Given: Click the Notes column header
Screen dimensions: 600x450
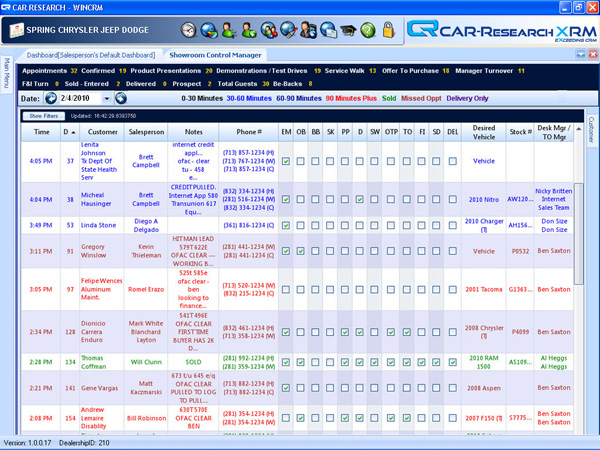Looking at the screenshot, I should (x=193, y=132).
